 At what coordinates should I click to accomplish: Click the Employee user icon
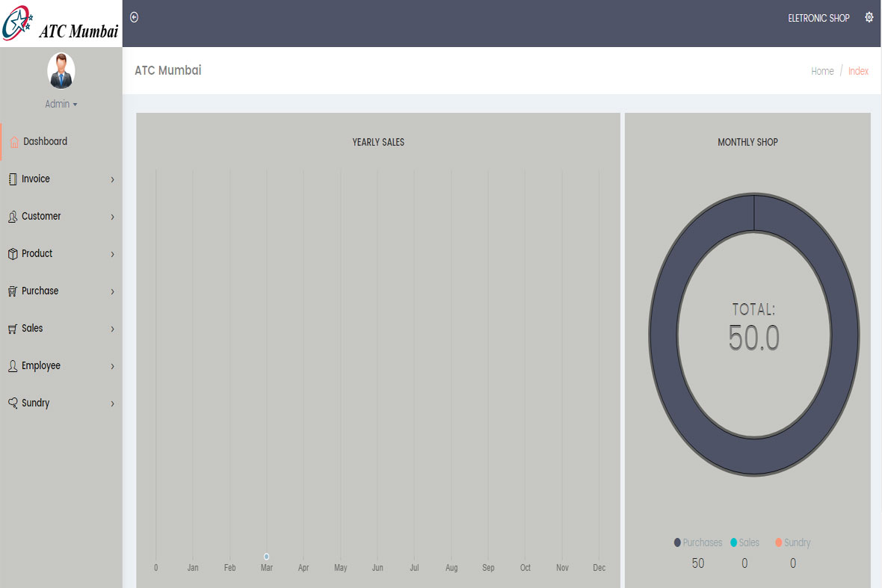[x=12, y=366]
